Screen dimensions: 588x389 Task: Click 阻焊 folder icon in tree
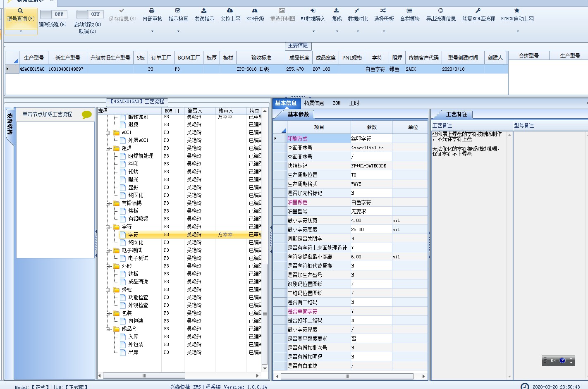tap(116, 148)
